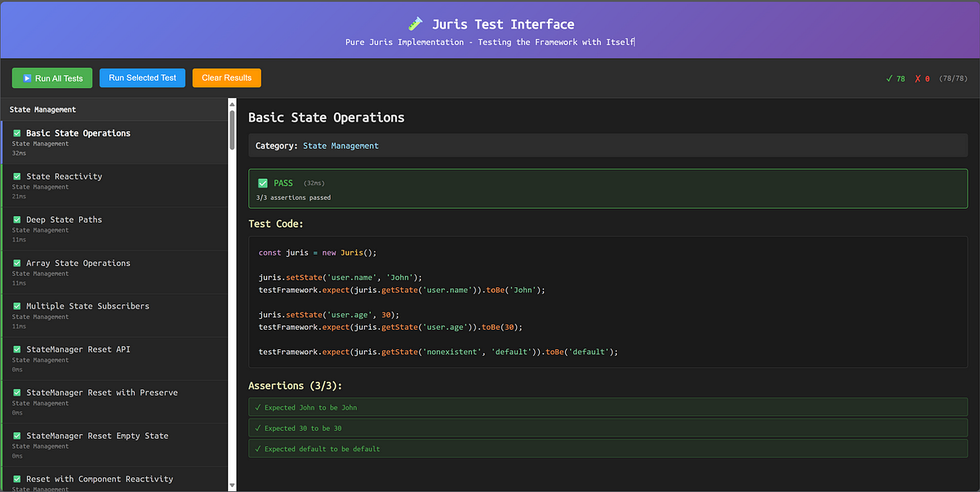Click Run Selected Test button
The width and height of the screenshot is (980, 492).
point(143,78)
